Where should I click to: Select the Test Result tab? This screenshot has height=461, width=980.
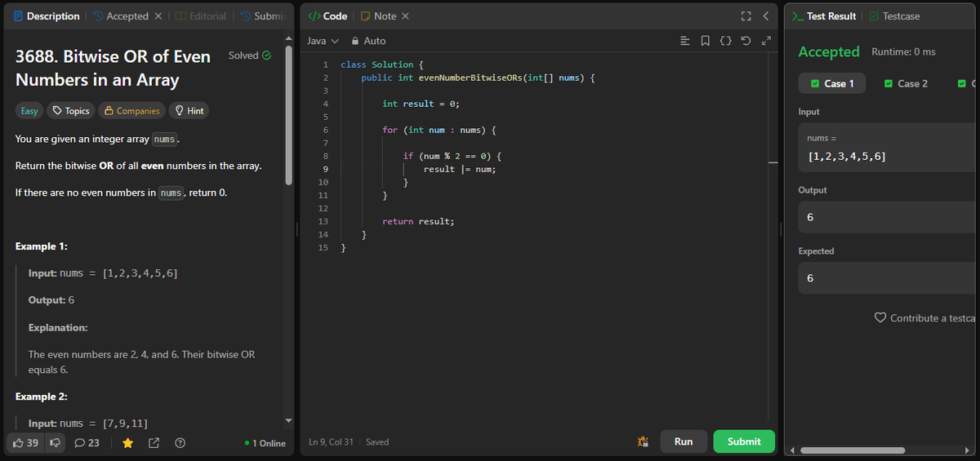824,16
